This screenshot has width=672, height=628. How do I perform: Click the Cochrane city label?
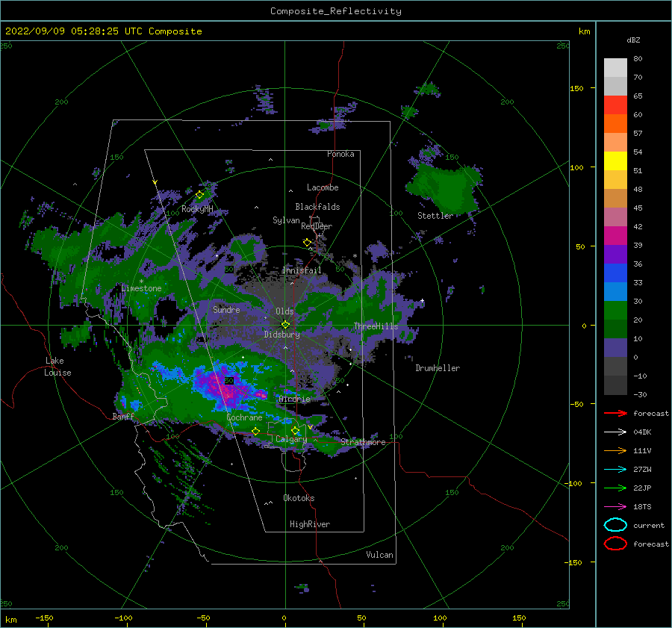click(x=244, y=417)
